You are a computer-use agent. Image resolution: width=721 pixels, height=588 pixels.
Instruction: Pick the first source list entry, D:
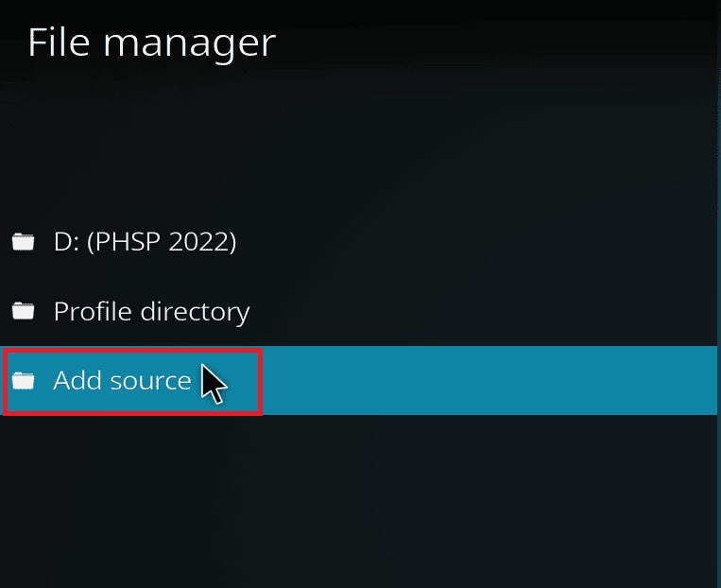pyautogui.click(x=145, y=242)
